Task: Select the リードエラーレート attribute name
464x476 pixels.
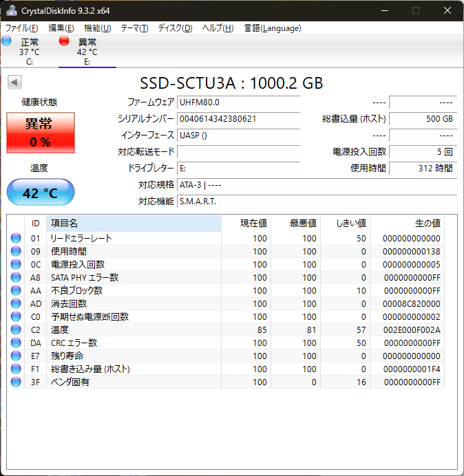Action: [81, 238]
